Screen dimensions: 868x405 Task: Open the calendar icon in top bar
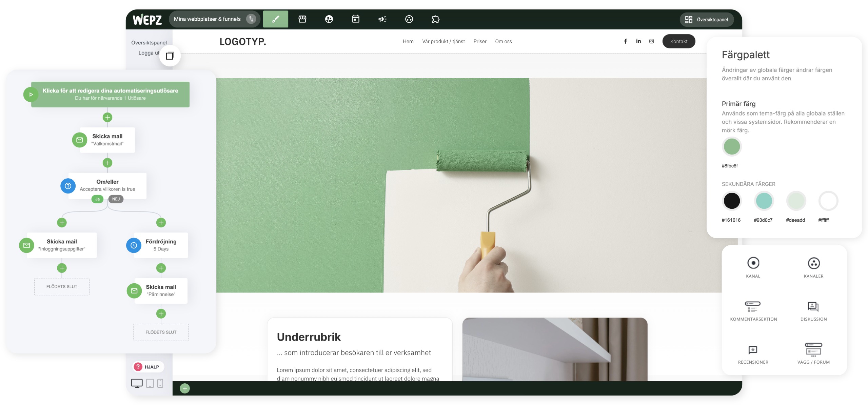[x=355, y=19]
